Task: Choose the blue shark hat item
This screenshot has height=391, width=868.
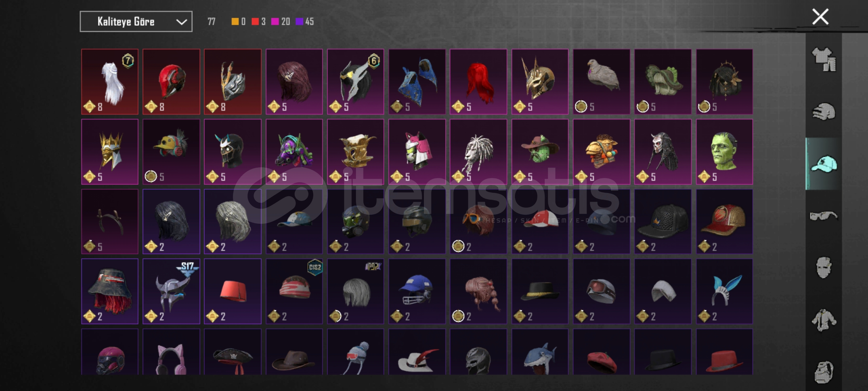Action: pyautogui.click(x=540, y=352)
